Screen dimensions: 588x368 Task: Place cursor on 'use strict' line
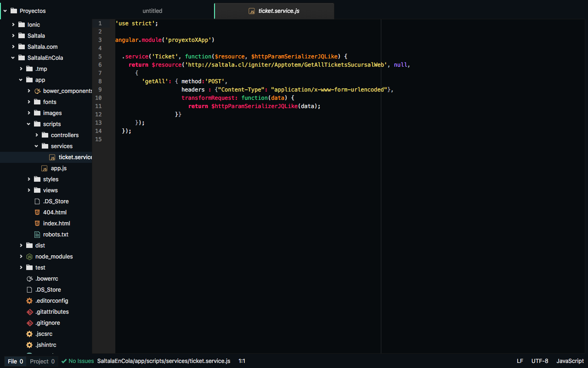[136, 23]
